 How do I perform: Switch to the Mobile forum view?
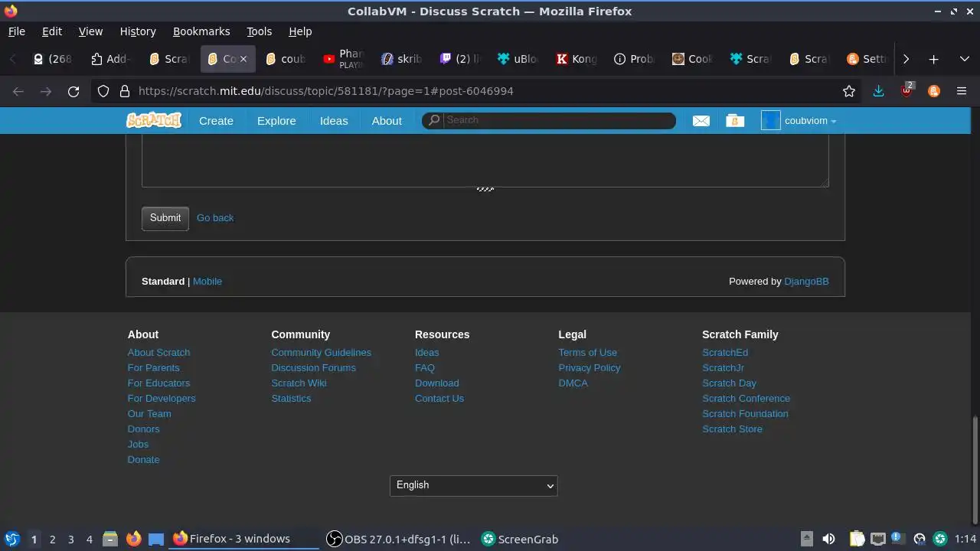point(207,282)
